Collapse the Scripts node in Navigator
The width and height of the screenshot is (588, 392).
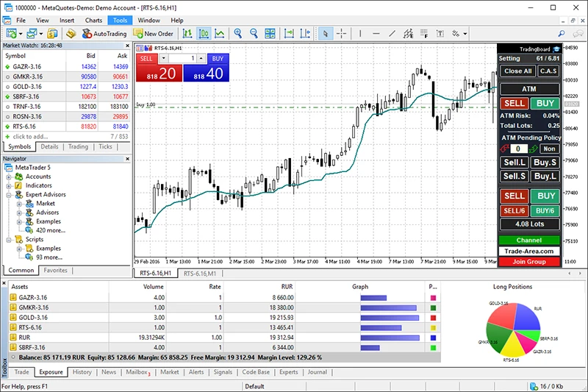click(9, 240)
